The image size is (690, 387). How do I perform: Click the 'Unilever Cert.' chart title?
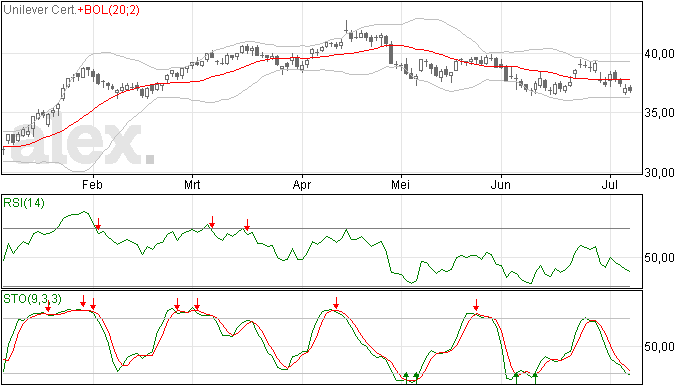tap(40, 10)
